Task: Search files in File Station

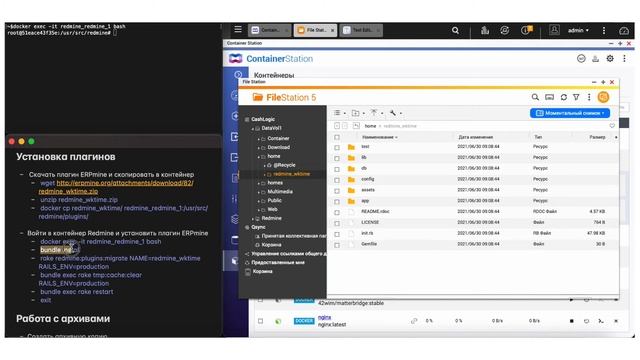Action: (x=535, y=97)
